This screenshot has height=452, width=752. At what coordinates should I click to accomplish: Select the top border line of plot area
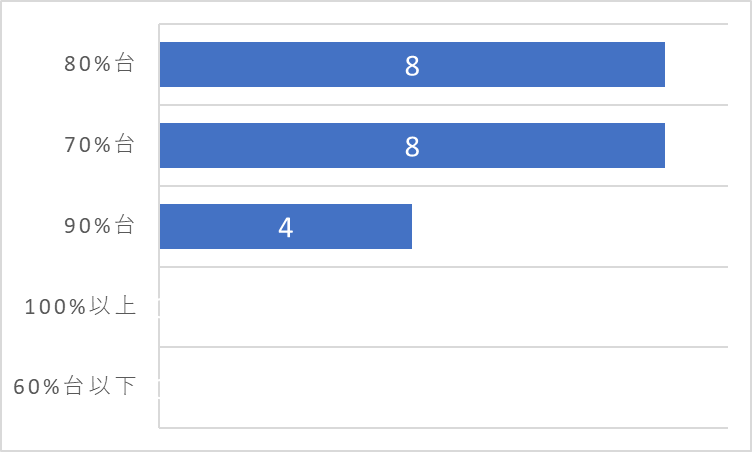pyautogui.click(x=444, y=24)
